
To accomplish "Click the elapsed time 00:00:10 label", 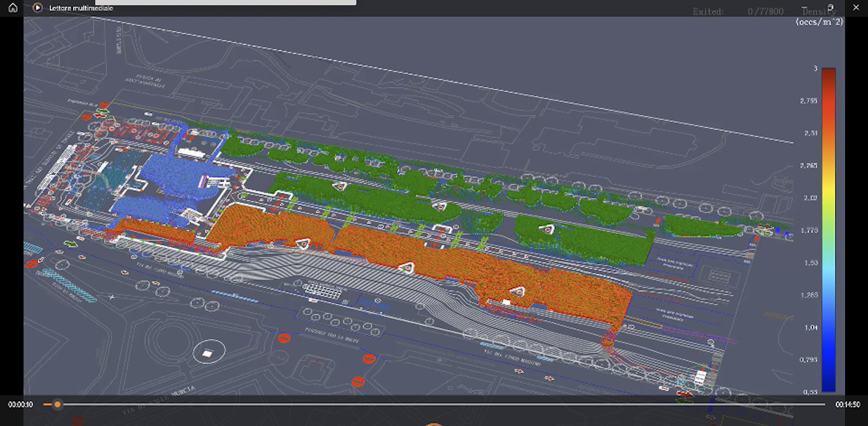I will click(21, 404).
